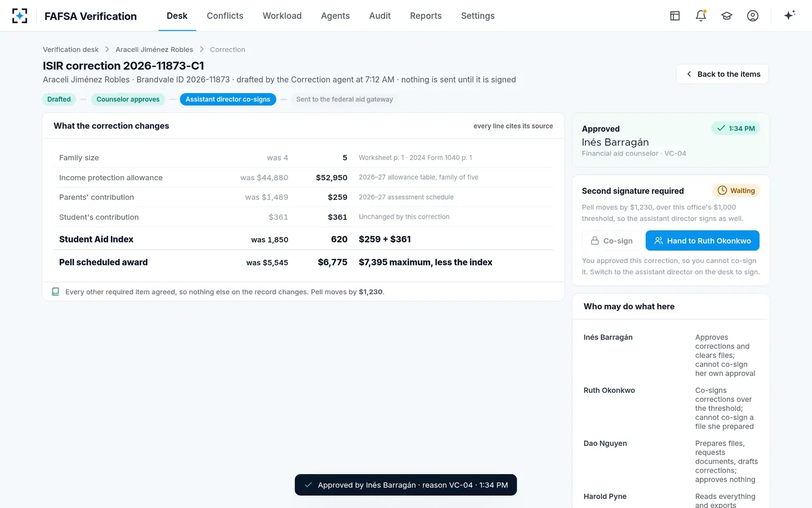812x508 pixels.
Task: Click Harold Pyne in the permissions list
Action: [x=605, y=497]
